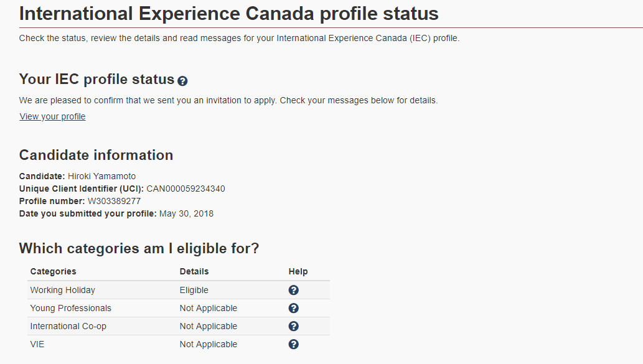Screen dimensions: 643x364
Task: Click the Candidate information heading
Action: point(96,156)
